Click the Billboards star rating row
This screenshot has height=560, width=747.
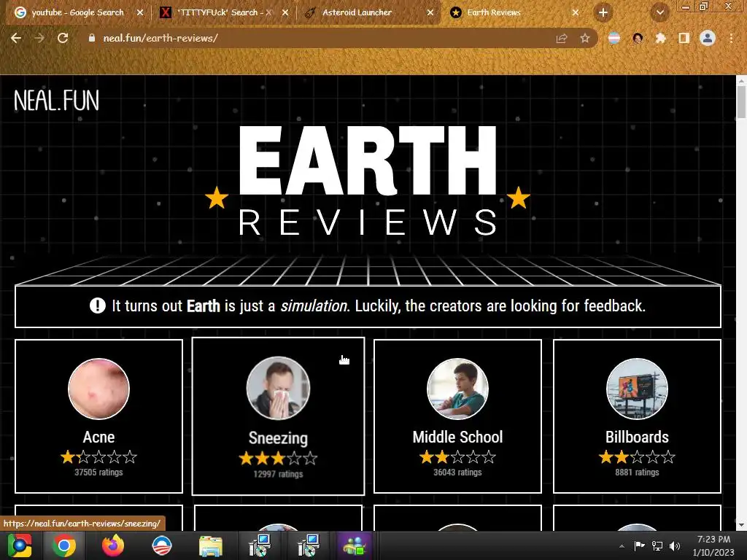[x=637, y=457]
